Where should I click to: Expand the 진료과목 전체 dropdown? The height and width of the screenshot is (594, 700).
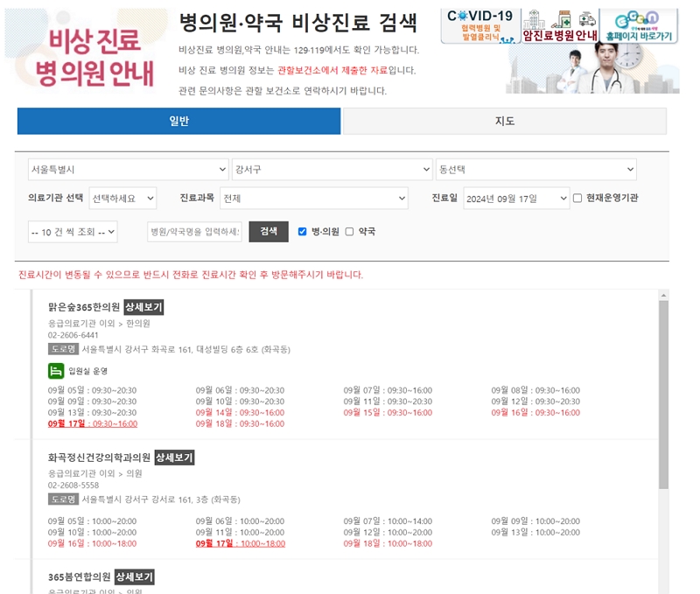click(314, 199)
